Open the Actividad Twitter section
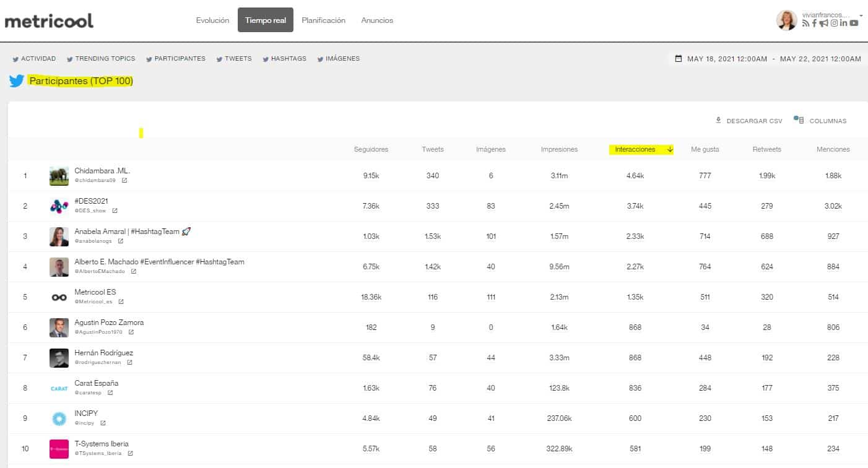868x468 pixels. [x=34, y=59]
